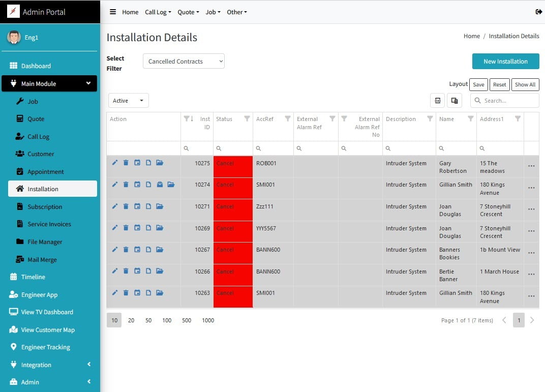
Task: Open the folder icon for installation 10267
Action: point(160,250)
